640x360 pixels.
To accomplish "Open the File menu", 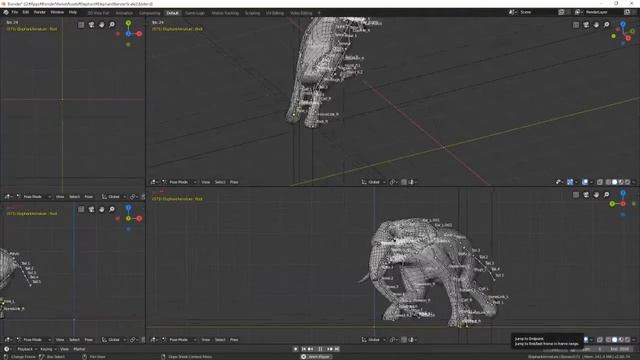I will coord(15,12).
